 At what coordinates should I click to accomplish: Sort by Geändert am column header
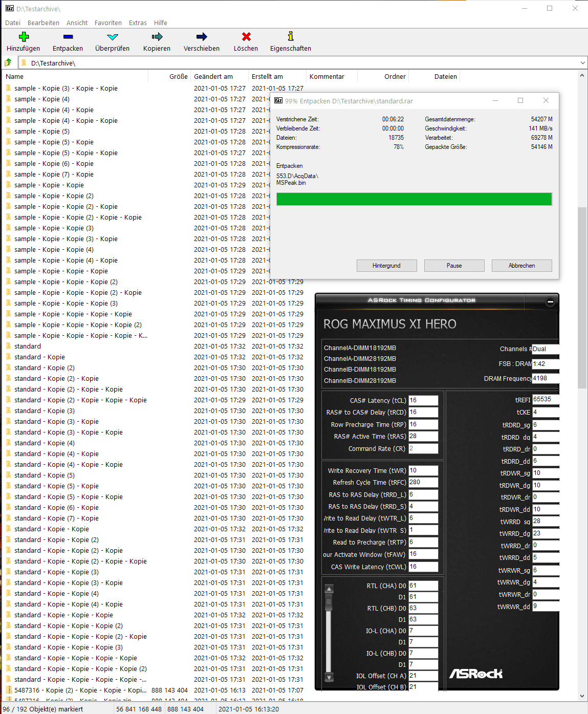[220, 76]
